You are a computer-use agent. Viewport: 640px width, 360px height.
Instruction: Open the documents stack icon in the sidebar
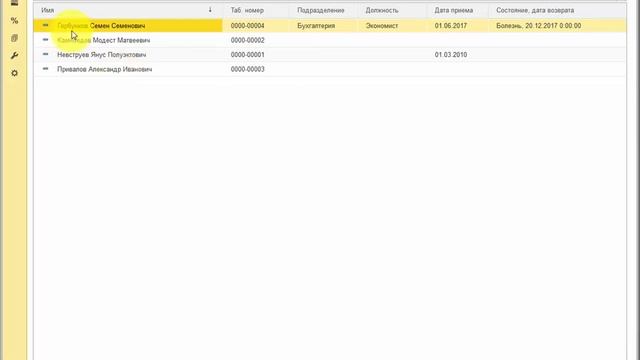(14, 38)
